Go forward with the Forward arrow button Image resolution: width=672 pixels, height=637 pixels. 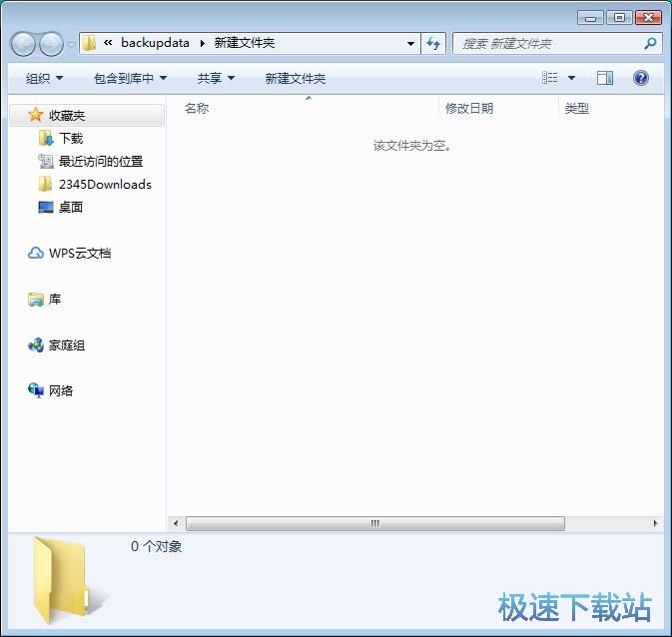point(52,44)
